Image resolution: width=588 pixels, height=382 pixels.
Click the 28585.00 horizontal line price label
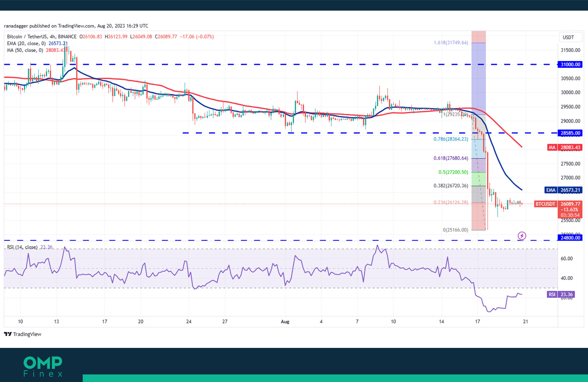[x=570, y=133]
